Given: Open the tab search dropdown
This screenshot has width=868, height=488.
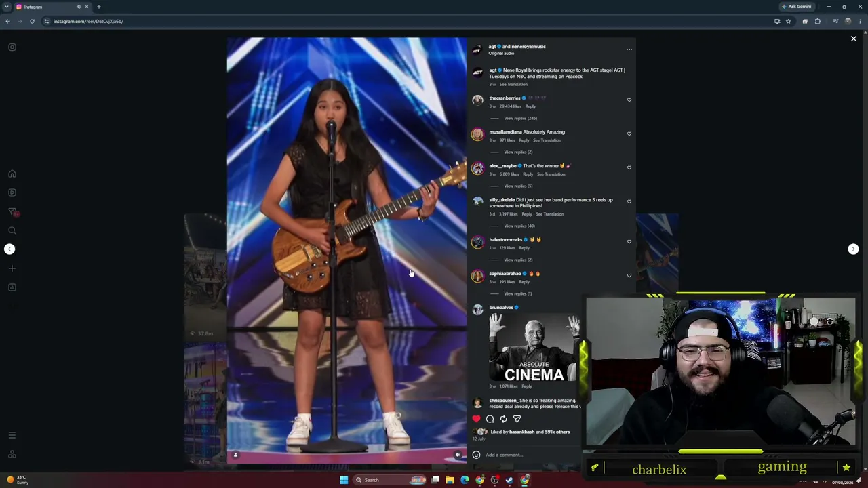Looking at the screenshot, I should click(7, 7).
